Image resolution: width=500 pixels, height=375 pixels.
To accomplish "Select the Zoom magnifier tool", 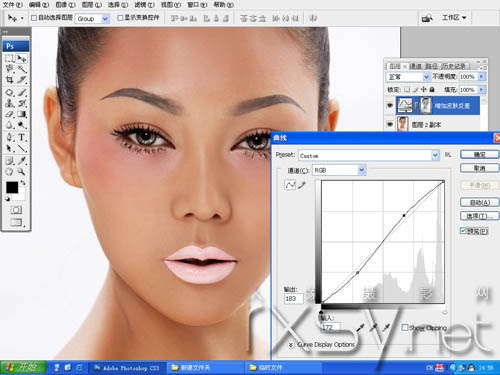I will [x=22, y=172].
